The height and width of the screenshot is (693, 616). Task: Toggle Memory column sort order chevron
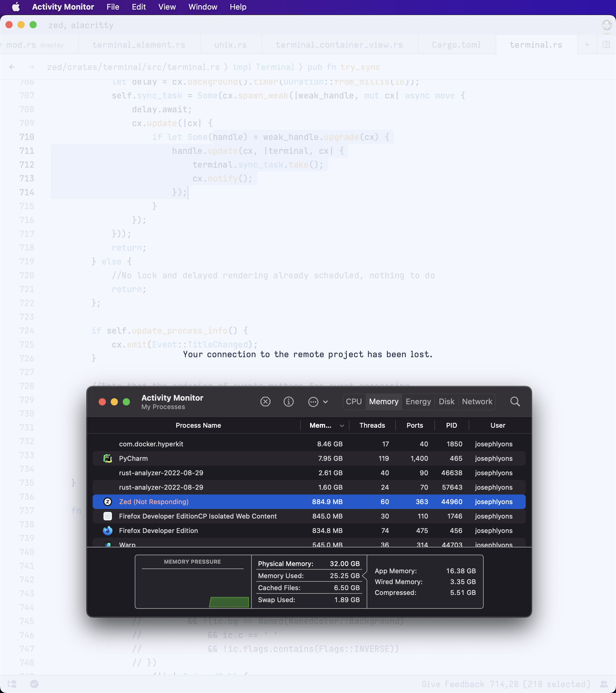[342, 426]
